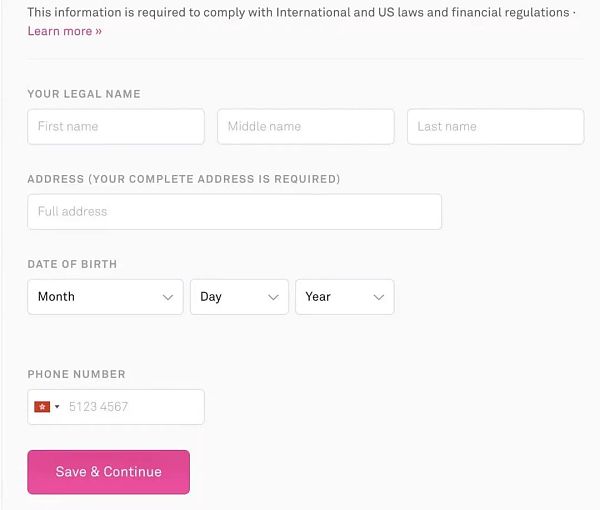Viewport: 600px width, 510px height.
Task: Click the financial regulations notice text
Action: pos(298,13)
